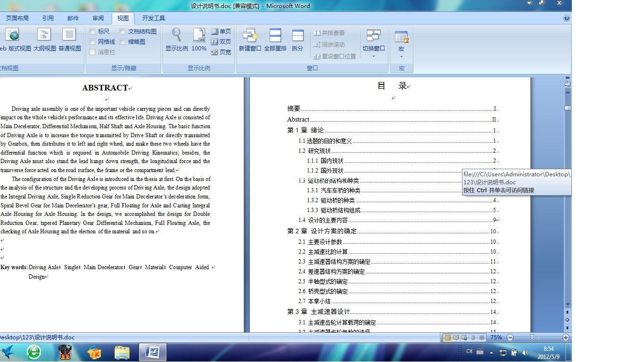Switch to Web layout view in ribbon
This screenshot has width=644, height=362.
point(15,40)
